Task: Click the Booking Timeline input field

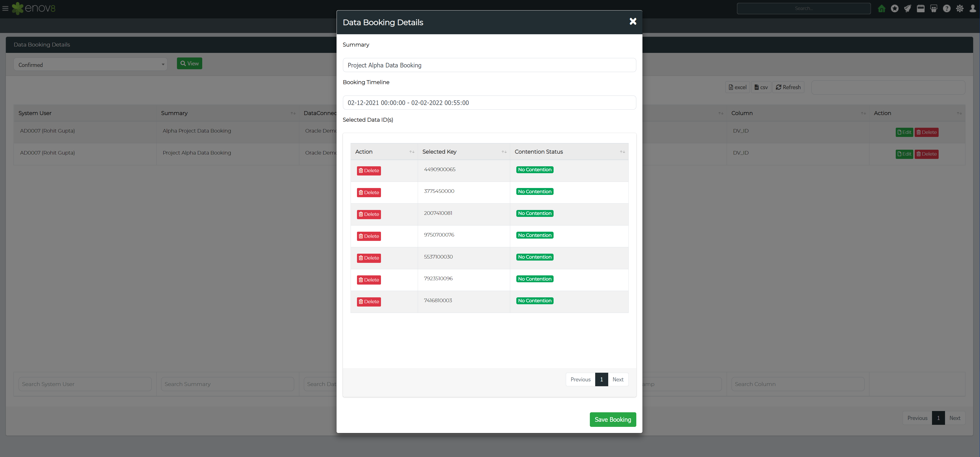Action: click(489, 102)
